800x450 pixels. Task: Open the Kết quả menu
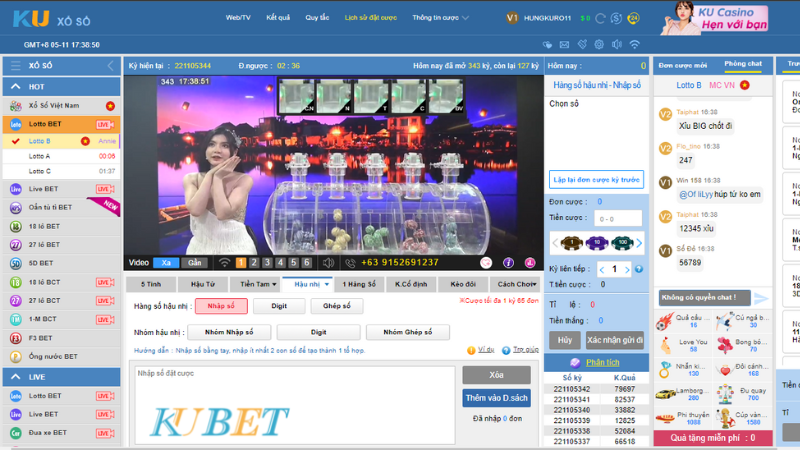pyautogui.click(x=279, y=18)
